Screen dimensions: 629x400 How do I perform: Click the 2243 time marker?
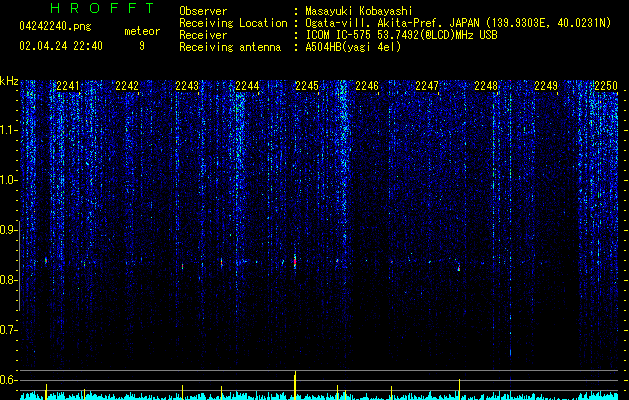tap(187, 86)
